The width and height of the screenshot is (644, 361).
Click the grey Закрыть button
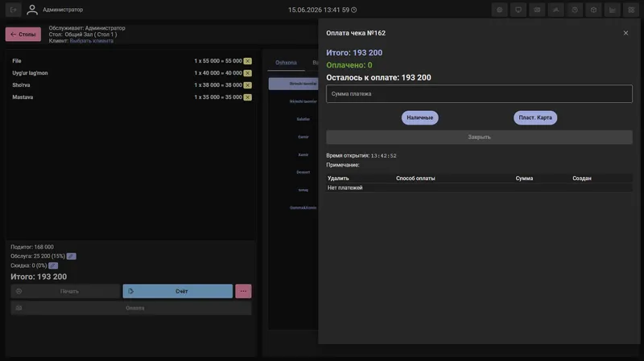(x=479, y=137)
